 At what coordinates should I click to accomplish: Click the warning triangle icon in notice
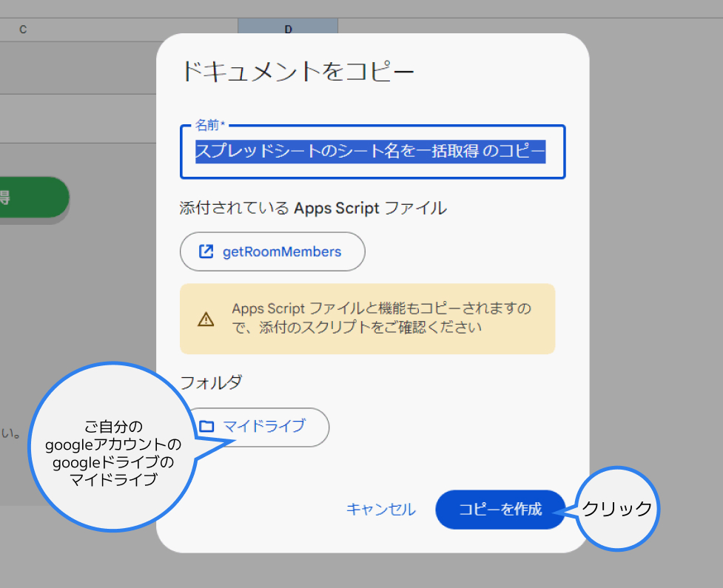point(206,319)
